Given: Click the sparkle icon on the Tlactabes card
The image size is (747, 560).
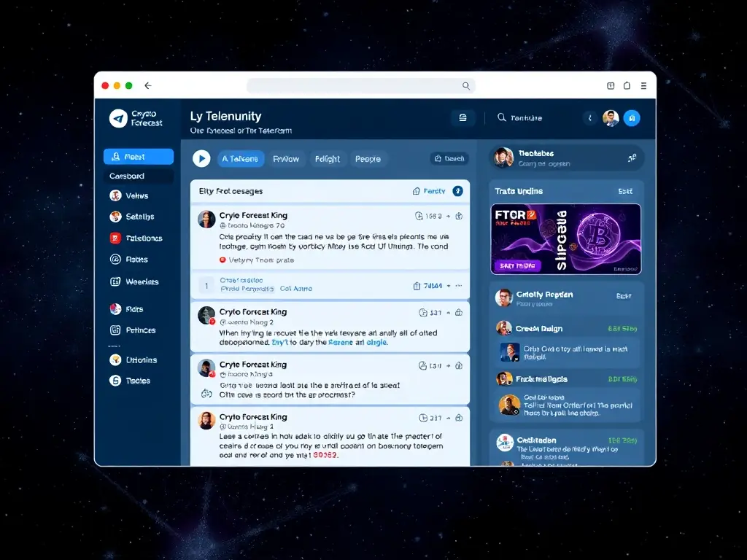Looking at the screenshot, I should [x=632, y=157].
